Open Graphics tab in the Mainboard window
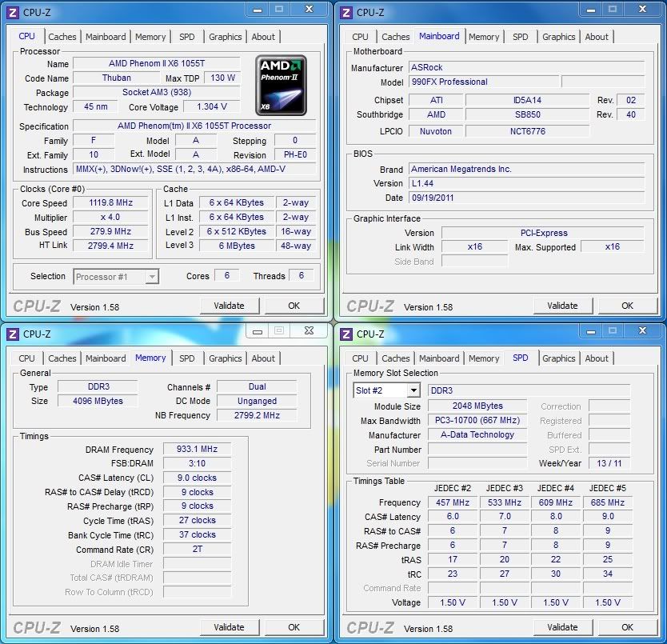667x644 pixels. pos(558,37)
